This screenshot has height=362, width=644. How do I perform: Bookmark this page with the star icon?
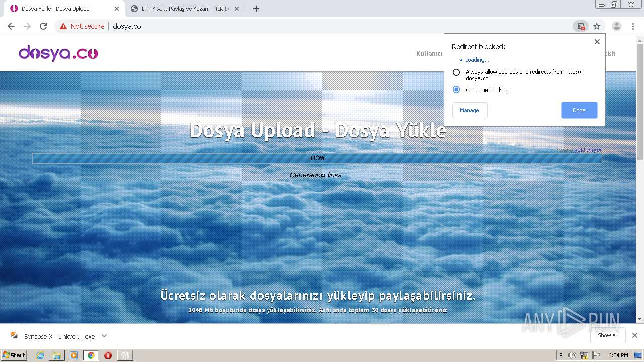tap(597, 26)
